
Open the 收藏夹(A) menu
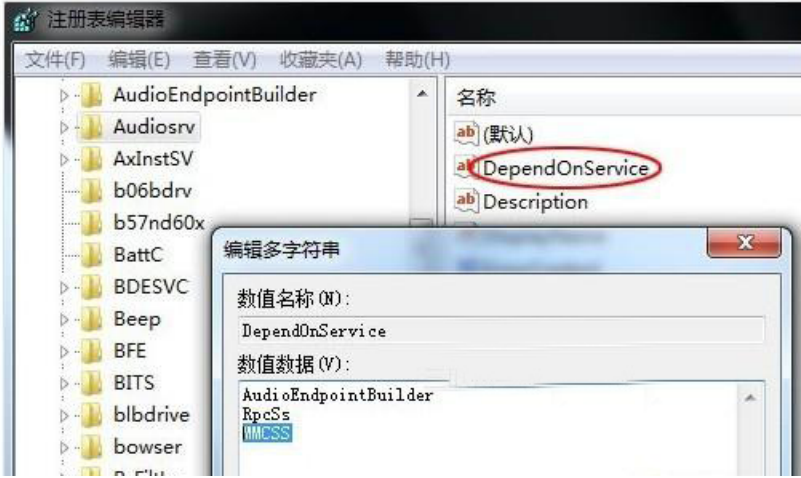click(x=321, y=60)
